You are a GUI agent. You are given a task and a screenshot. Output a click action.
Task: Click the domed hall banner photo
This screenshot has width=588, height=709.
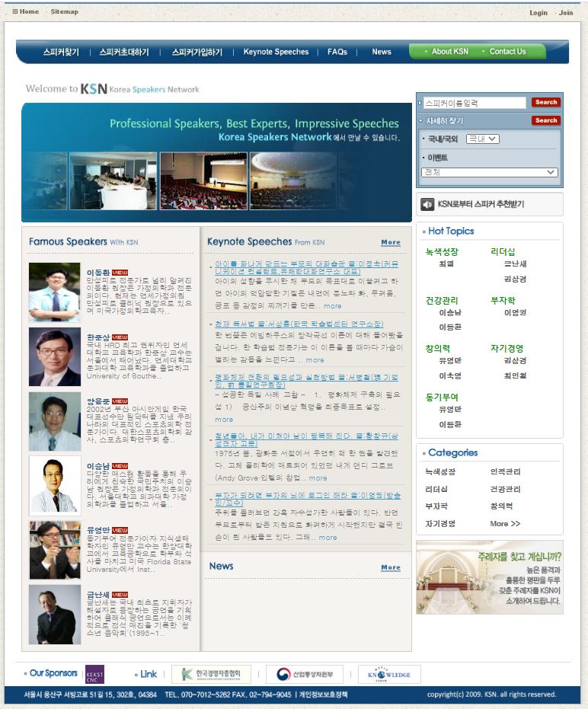point(293,181)
